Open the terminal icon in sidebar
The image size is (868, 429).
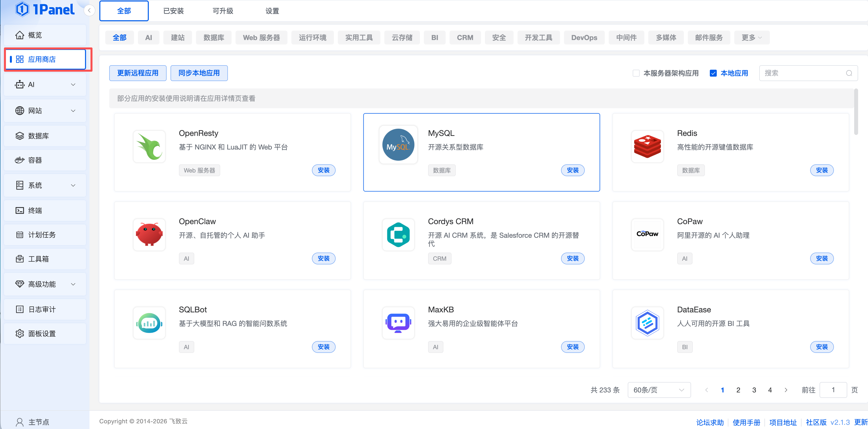tap(20, 210)
